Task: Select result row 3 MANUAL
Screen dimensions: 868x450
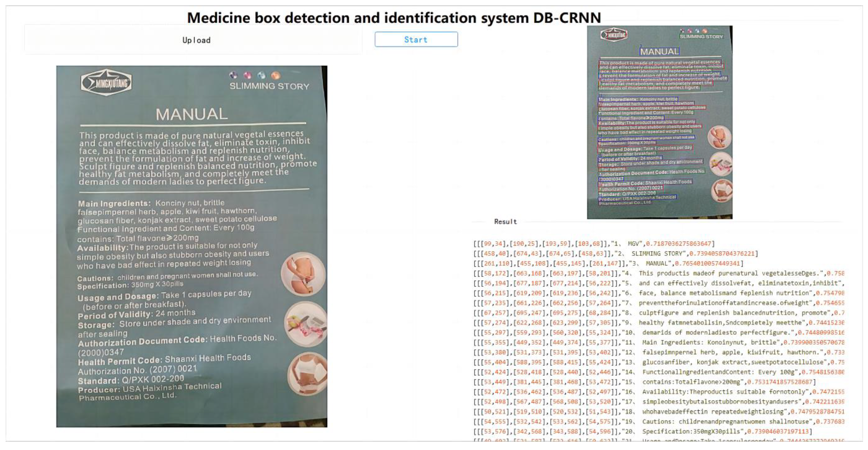Action: [x=608, y=263]
